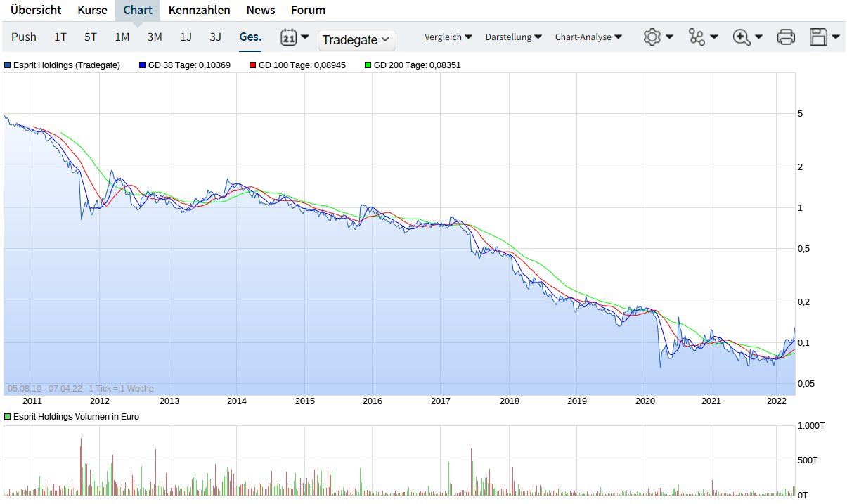The width and height of the screenshot is (847, 504).
Task: Select the zoom magnifier icon
Action: click(742, 37)
